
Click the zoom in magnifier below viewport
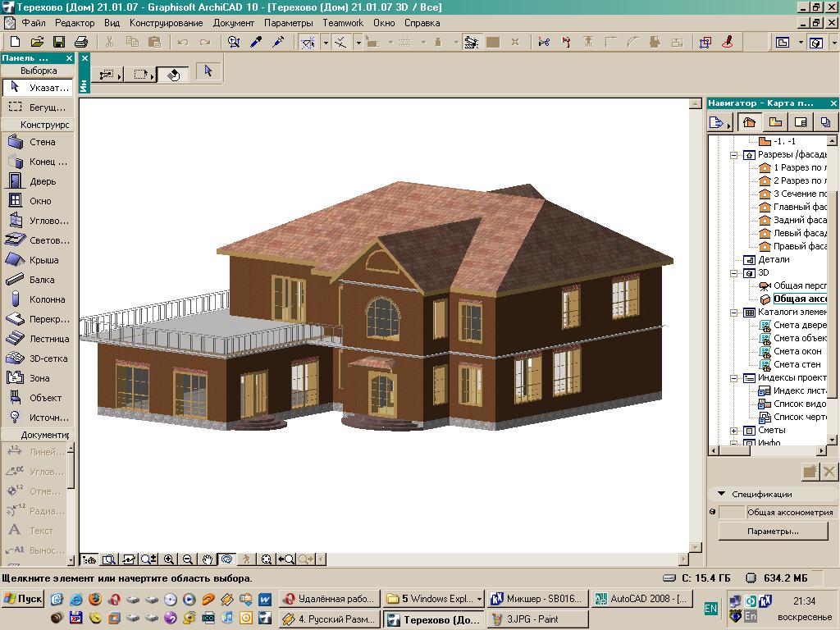(x=169, y=559)
